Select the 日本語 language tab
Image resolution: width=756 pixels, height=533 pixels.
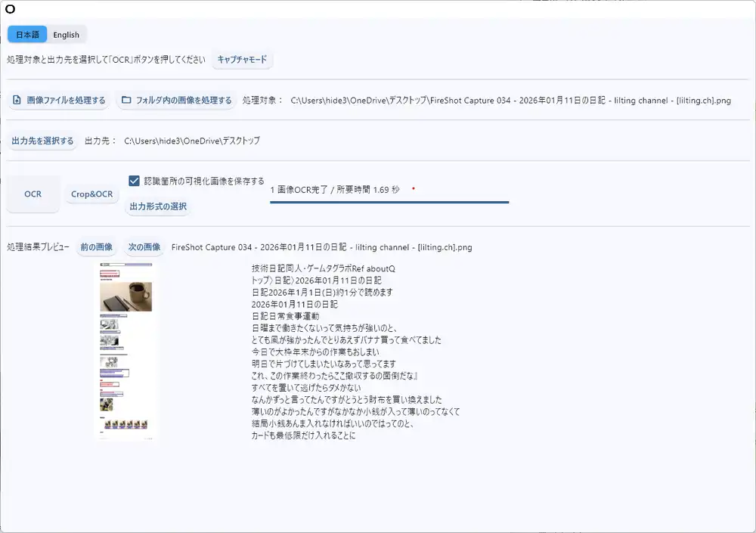point(26,34)
